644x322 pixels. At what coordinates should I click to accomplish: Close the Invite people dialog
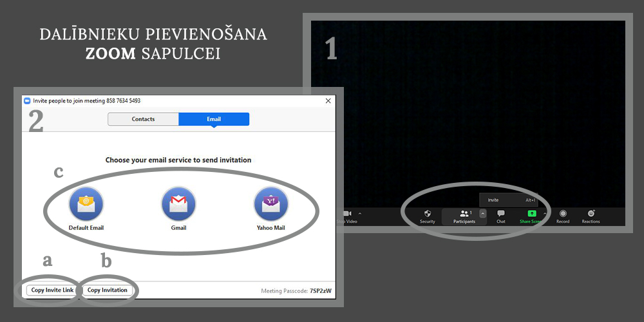(x=328, y=100)
